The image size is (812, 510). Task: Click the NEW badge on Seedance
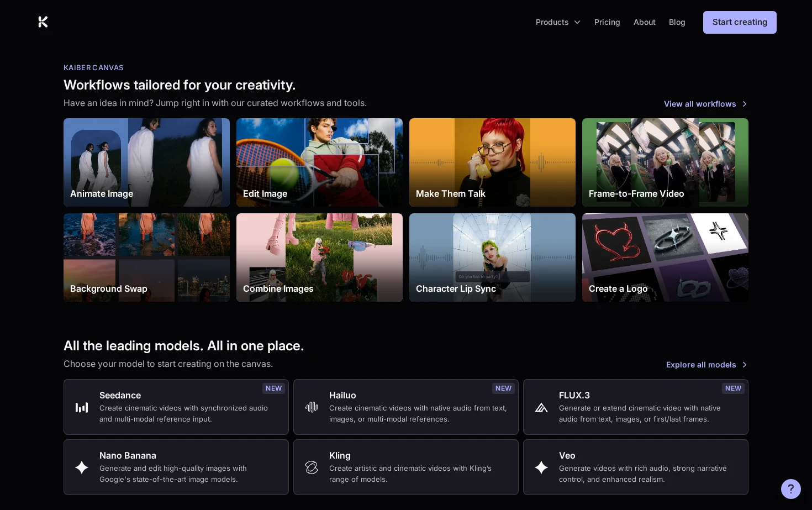click(273, 388)
